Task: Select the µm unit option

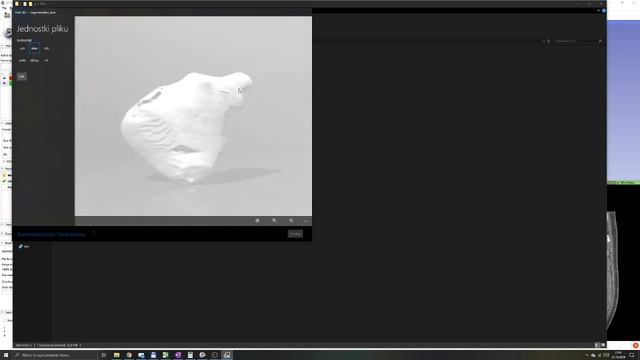Action: coord(22,49)
